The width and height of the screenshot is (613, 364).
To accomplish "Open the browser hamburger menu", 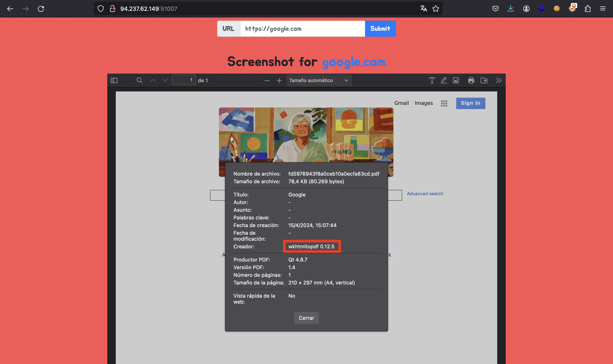I will coord(603,9).
